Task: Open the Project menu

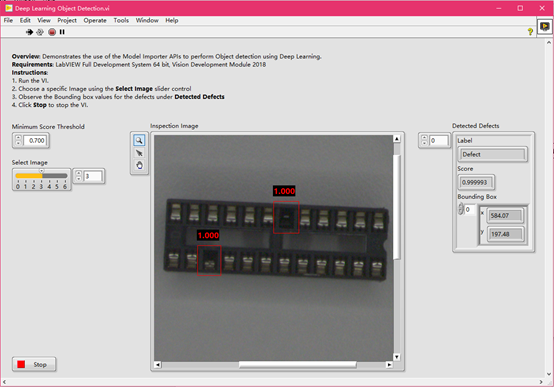Action: pyautogui.click(x=67, y=20)
